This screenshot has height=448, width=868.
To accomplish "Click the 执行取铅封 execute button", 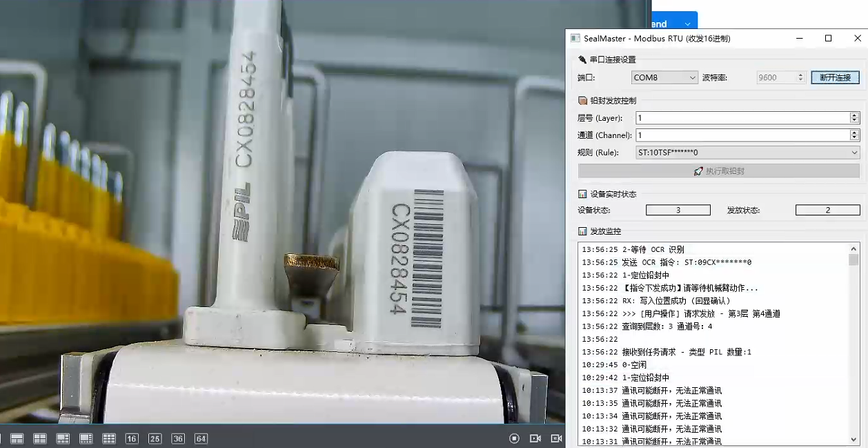I will [719, 171].
